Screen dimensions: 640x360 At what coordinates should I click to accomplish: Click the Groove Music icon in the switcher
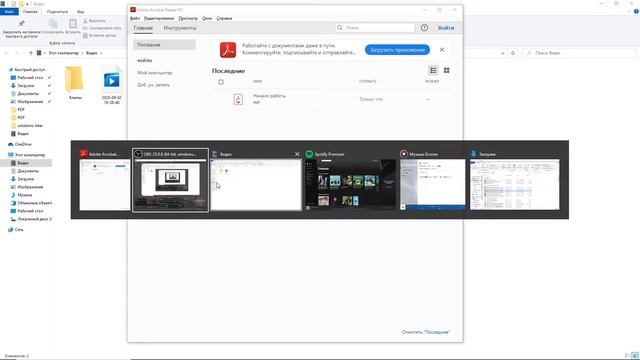click(404, 154)
